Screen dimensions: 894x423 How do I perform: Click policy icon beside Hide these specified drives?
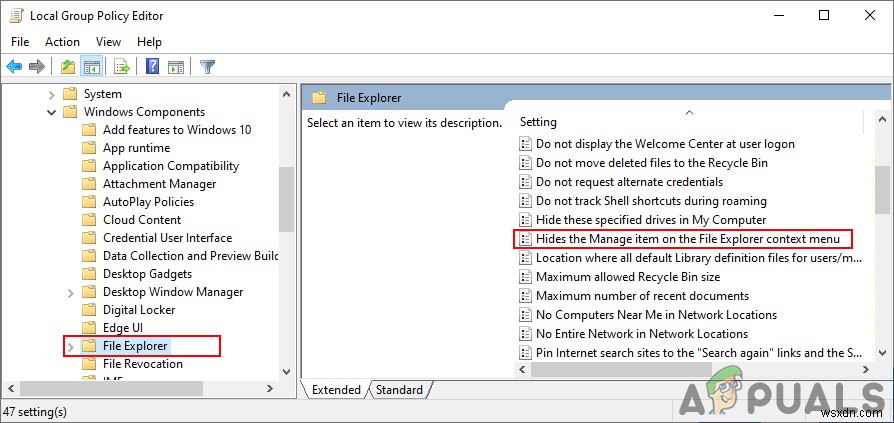click(525, 219)
